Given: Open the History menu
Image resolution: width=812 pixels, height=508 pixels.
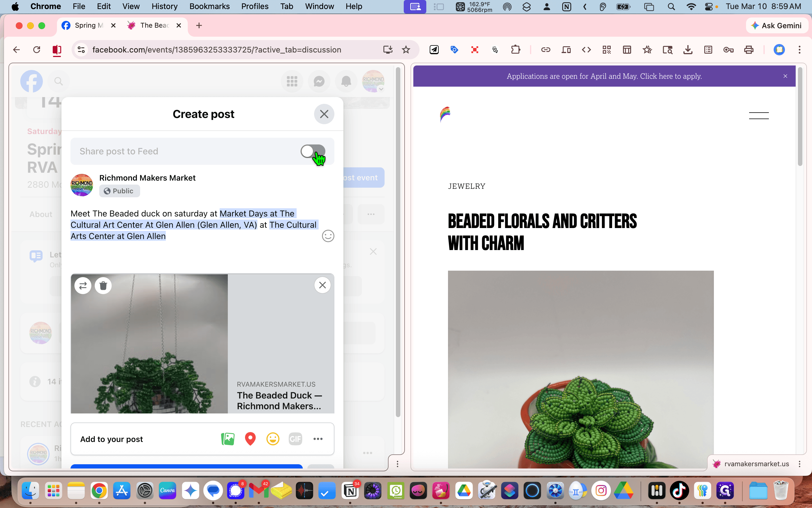Looking at the screenshot, I should pyautogui.click(x=164, y=6).
